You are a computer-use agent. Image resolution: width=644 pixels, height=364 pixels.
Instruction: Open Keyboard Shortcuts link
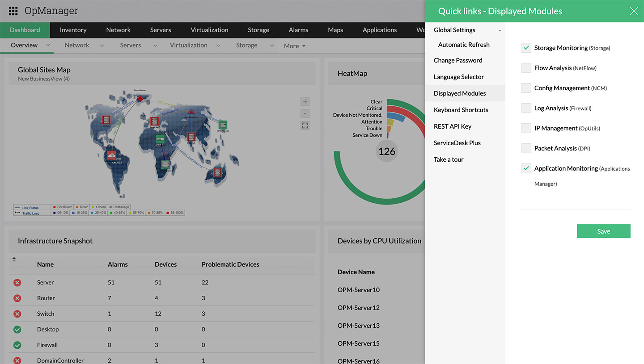[461, 110]
